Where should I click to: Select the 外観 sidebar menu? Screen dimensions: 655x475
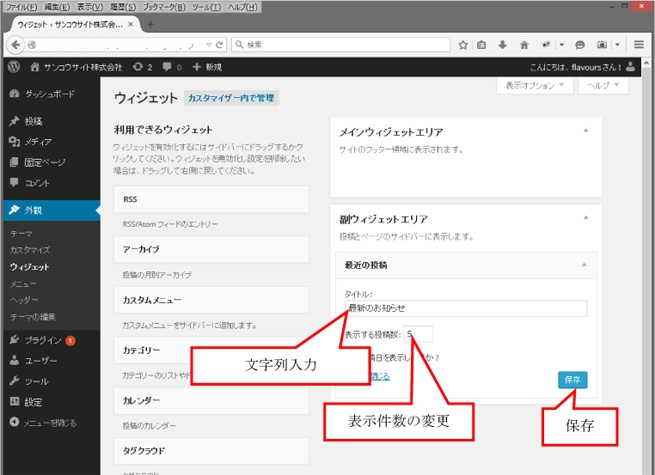pyautogui.click(x=51, y=210)
